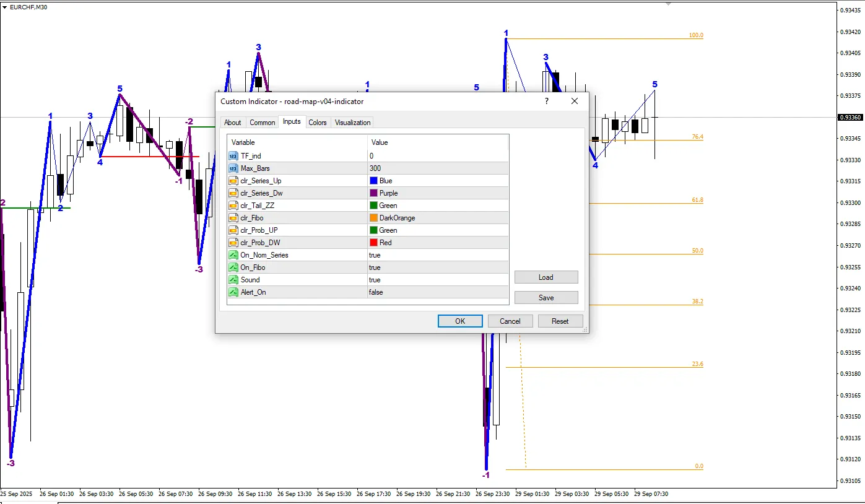865x504 pixels.
Task: Click the Purple swatch for clr_Series_Dw
Action: [x=373, y=193]
